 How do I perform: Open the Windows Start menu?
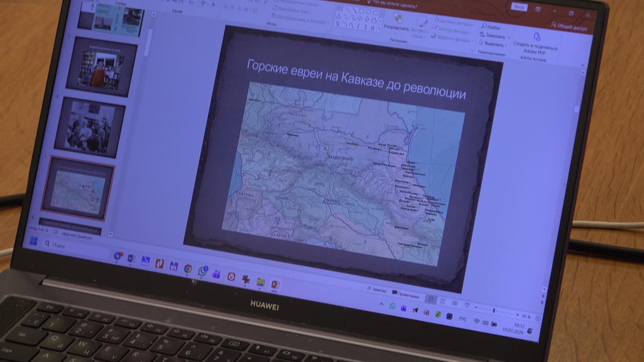[x=34, y=241]
